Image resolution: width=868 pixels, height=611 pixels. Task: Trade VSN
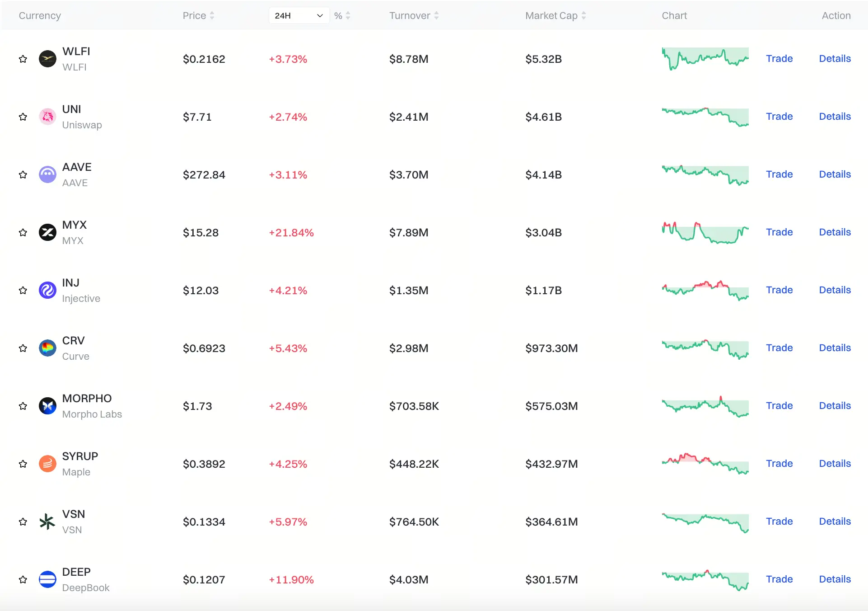coord(779,522)
